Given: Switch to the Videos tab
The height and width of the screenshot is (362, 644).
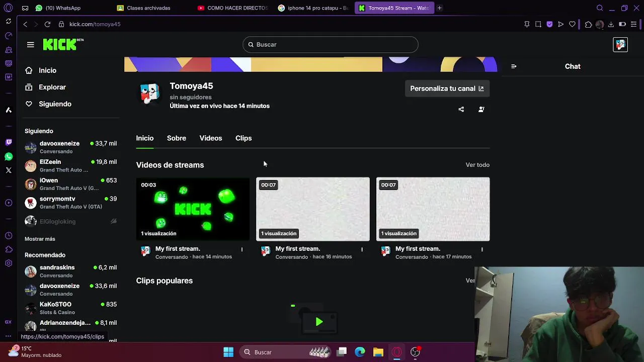Looking at the screenshot, I should 211,138.
